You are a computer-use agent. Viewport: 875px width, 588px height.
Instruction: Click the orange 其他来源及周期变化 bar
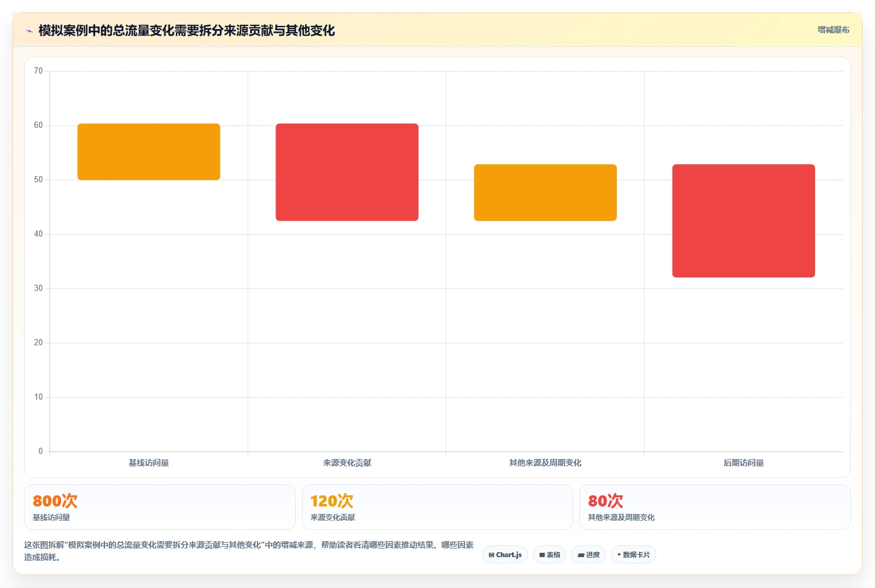click(545, 193)
